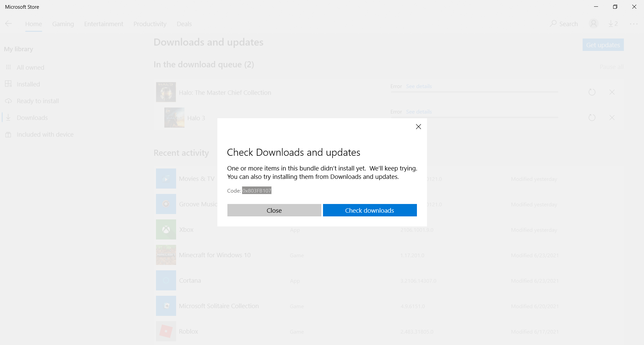This screenshot has width=644, height=345.
Task: Select Installed in My library
Action: pyautogui.click(x=28, y=84)
